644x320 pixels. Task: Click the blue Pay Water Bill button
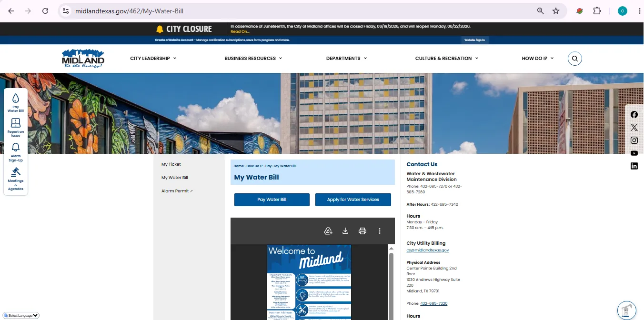click(x=272, y=200)
